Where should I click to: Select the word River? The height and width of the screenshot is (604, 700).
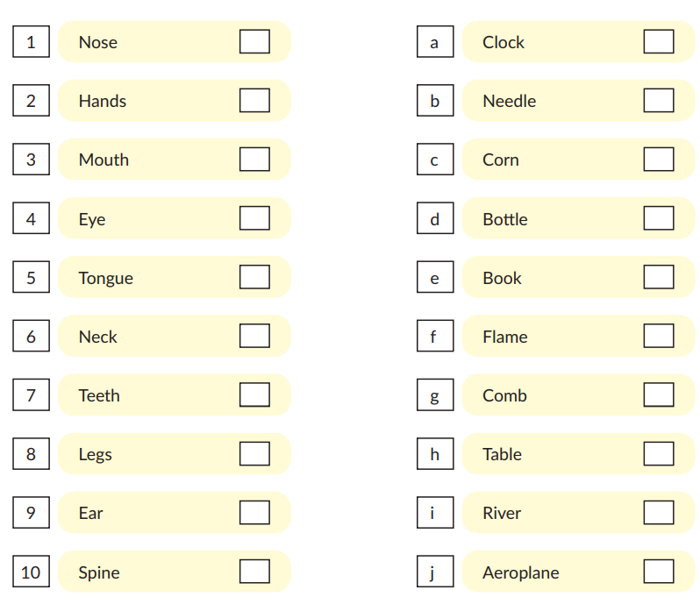[x=502, y=513]
